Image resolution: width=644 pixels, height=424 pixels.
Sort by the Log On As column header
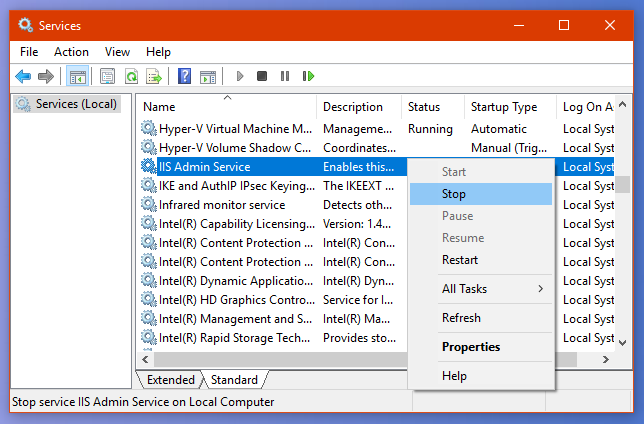(586, 107)
